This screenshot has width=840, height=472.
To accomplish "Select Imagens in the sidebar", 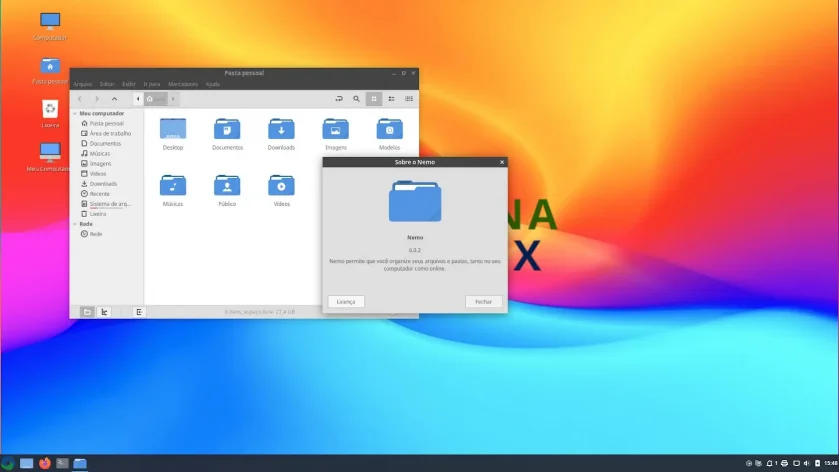I will click(x=100, y=164).
